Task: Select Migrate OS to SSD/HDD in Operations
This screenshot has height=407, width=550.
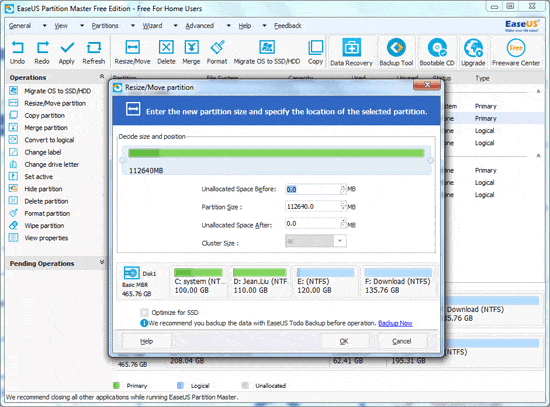Action: point(50,91)
